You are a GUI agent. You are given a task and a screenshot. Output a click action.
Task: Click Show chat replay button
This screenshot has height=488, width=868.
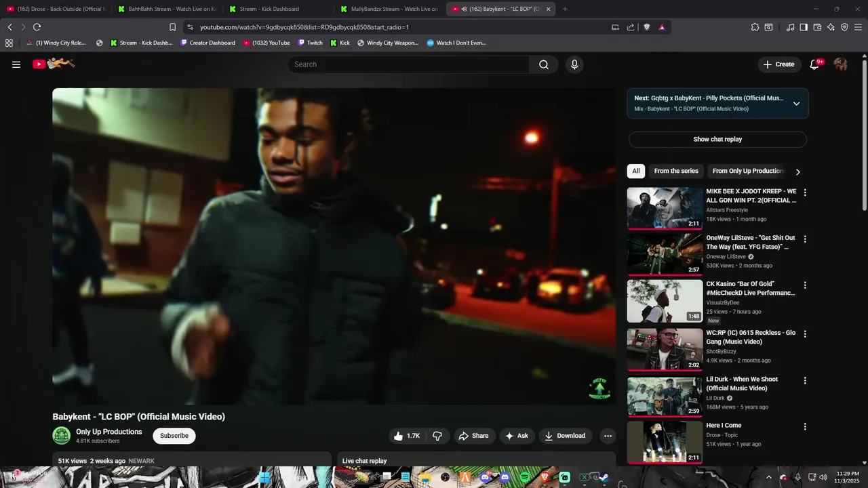click(717, 140)
